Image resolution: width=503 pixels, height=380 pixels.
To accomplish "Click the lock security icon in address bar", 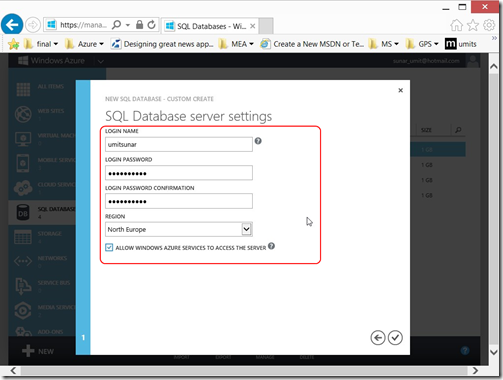I will pyautogui.click(x=139, y=25).
